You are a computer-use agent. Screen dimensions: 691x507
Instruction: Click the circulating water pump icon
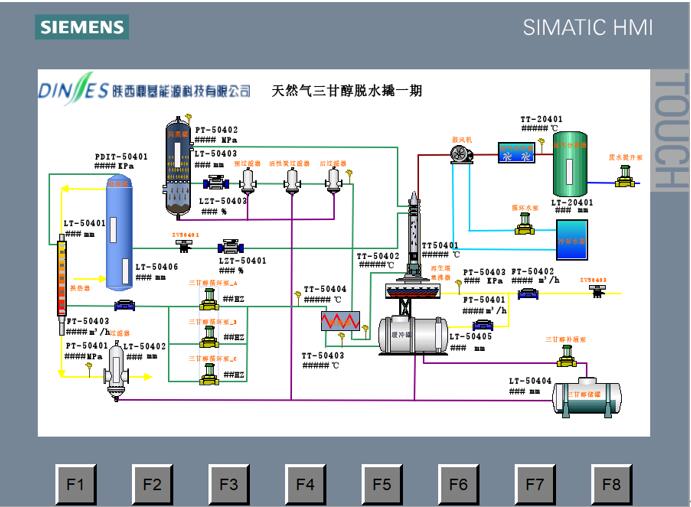pyautogui.click(x=522, y=226)
